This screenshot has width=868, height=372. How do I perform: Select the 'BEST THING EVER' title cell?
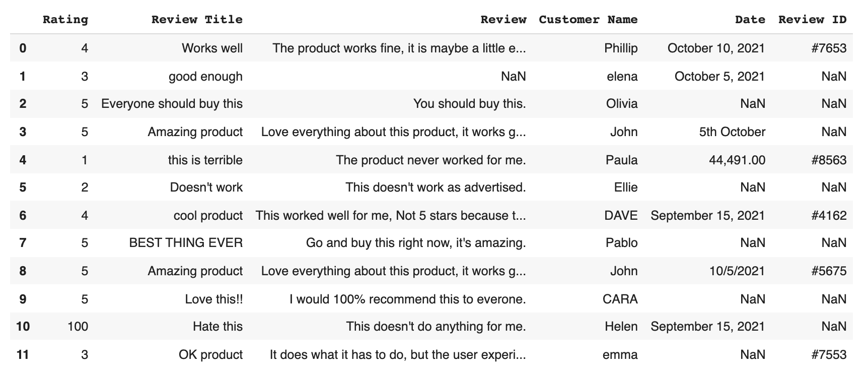click(186, 243)
